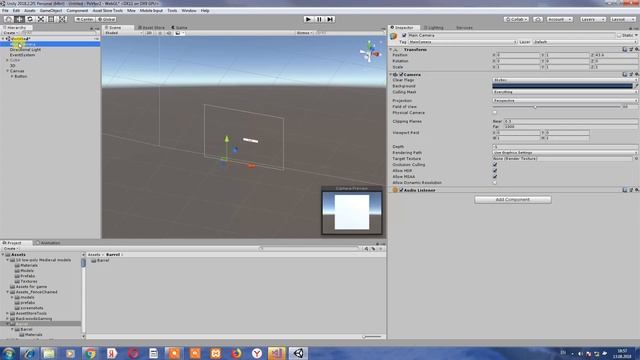The height and width of the screenshot is (360, 640).
Task: Toggle scene audio icon
Action: click(169, 33)
